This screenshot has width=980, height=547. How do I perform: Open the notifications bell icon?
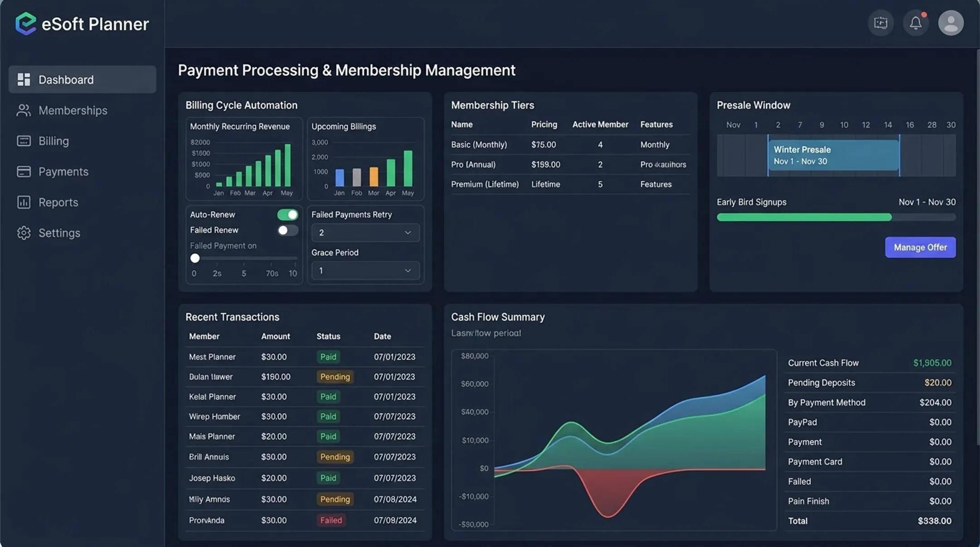coord(916,23)
